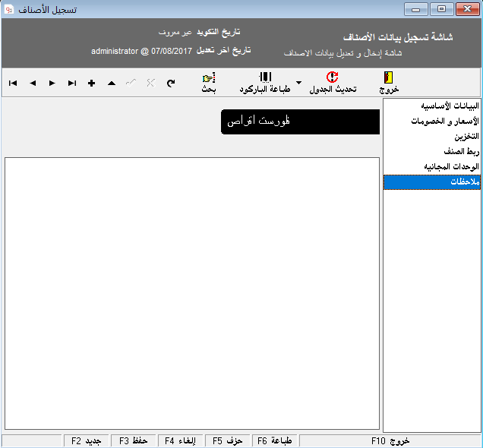This screenshot has height=448, width=483.
Task: Click F4 إلغاء cancel button
Action: coord(180,441)
